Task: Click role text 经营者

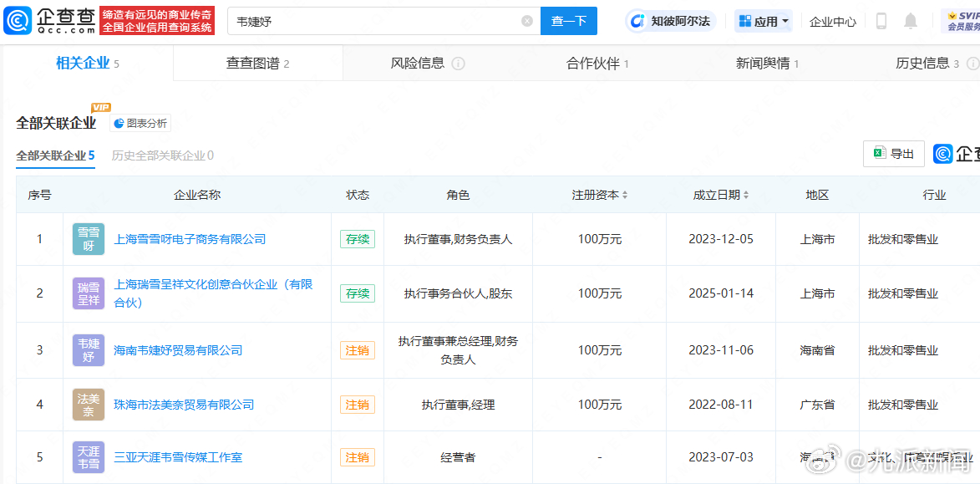Action: point(458,457)
